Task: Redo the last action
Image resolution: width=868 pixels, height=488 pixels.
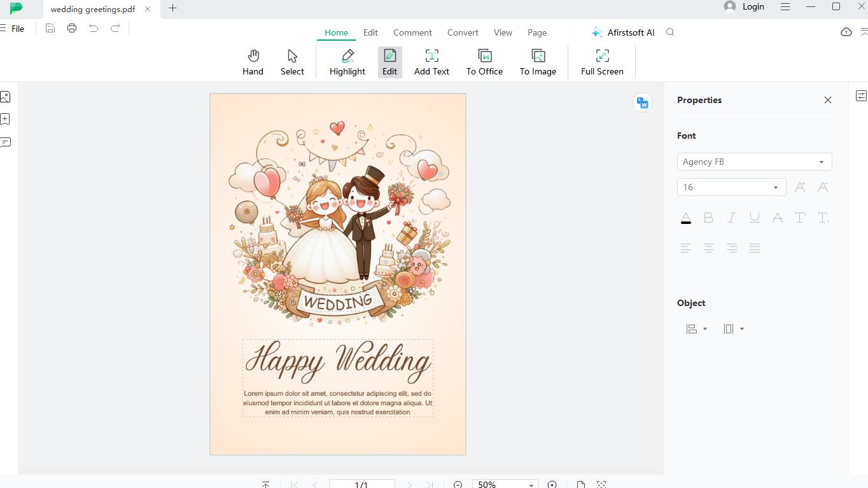Action: (x=115, y=28)
